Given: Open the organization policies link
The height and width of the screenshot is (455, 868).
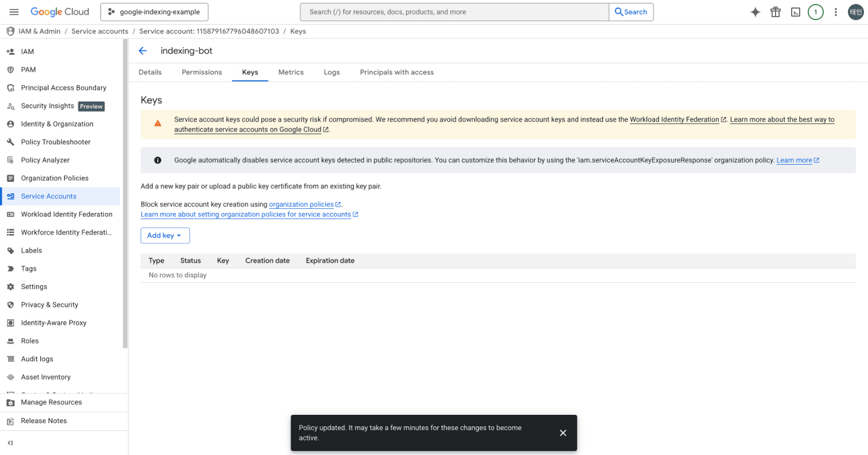Looking at the screenshot, I should 305,204.
